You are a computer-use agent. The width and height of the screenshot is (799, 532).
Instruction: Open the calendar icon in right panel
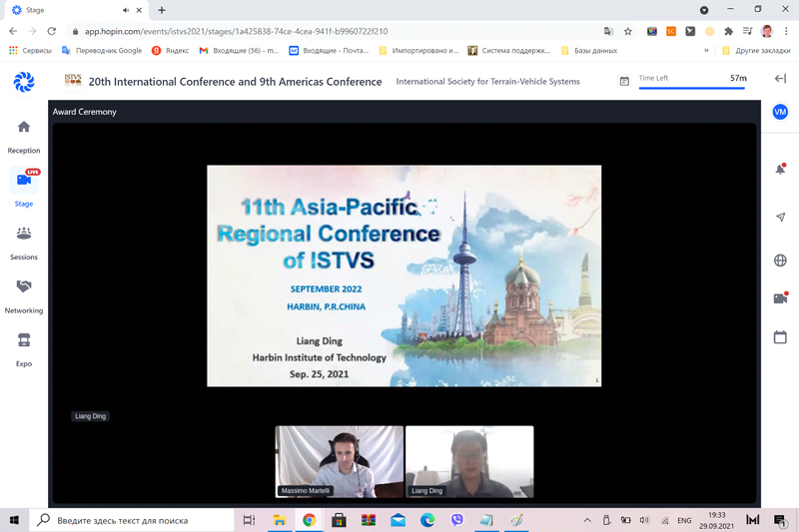coord(780,337)
